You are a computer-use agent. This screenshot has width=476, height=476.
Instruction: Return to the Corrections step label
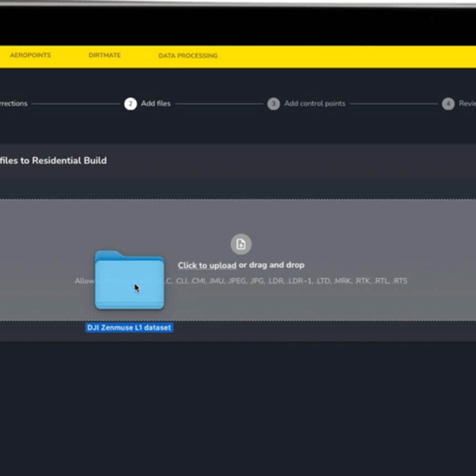tap(14, 104)
